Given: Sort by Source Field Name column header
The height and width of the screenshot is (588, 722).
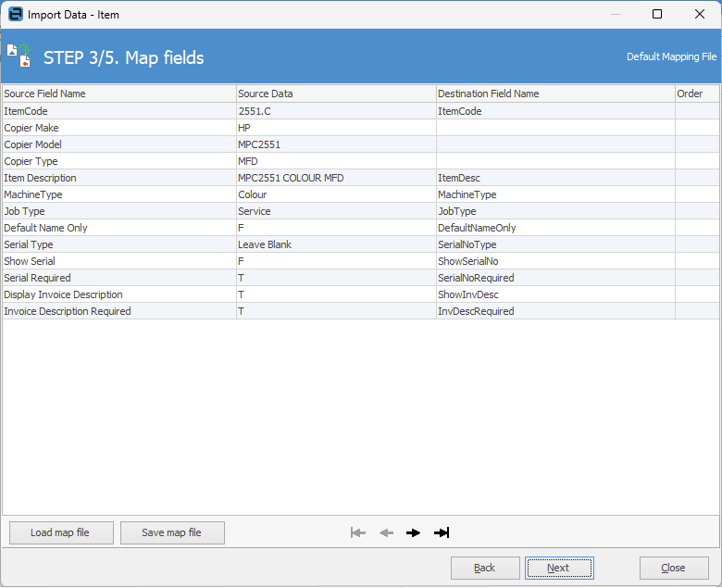Looking at the screenshot, I should point(118,94).
